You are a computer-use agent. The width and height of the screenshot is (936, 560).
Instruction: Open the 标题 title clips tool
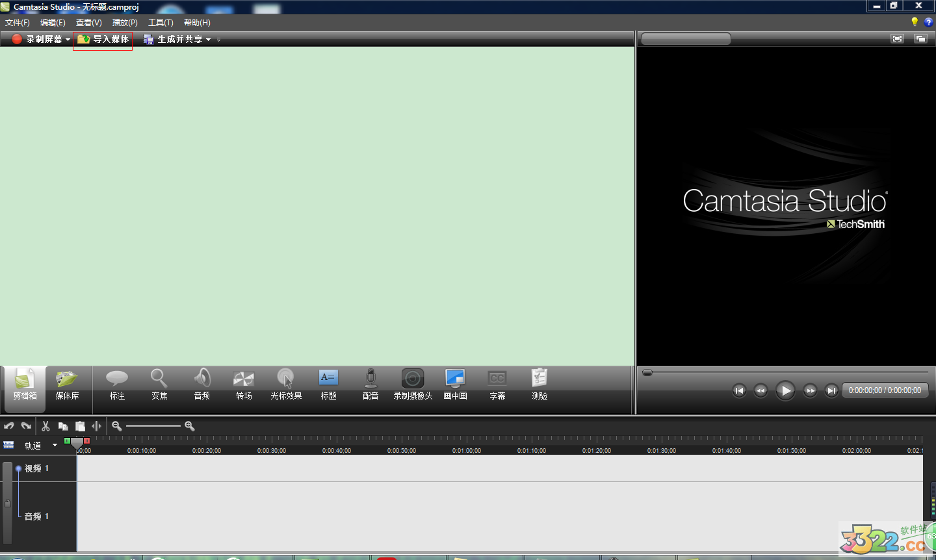point(328,385)
